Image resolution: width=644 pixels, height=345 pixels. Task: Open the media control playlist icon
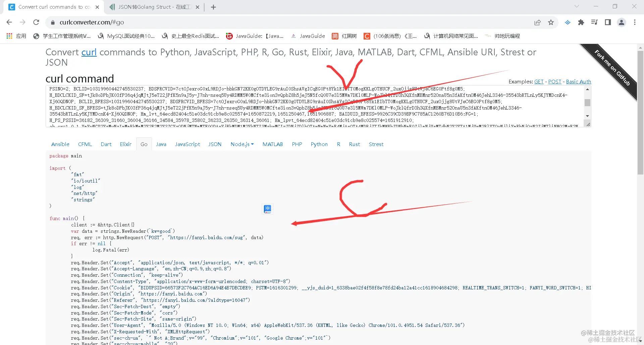[x=594, y=22]
